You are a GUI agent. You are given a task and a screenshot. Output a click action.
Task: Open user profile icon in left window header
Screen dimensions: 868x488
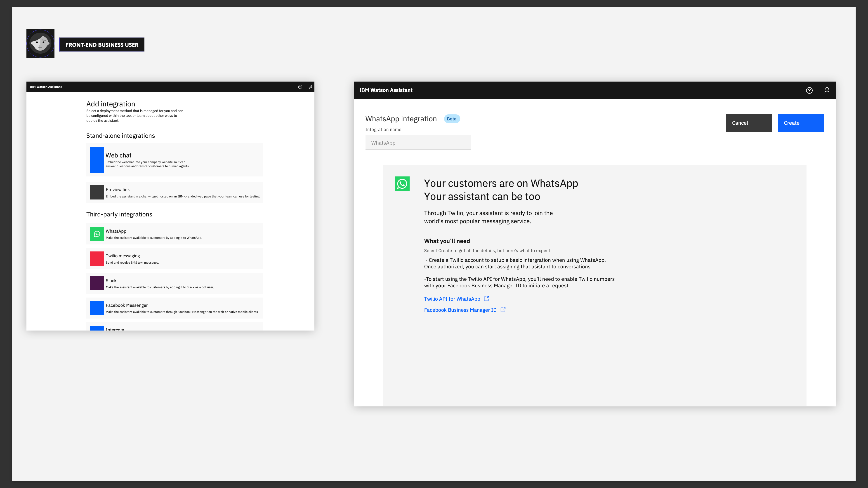click(x=311, y=87)
